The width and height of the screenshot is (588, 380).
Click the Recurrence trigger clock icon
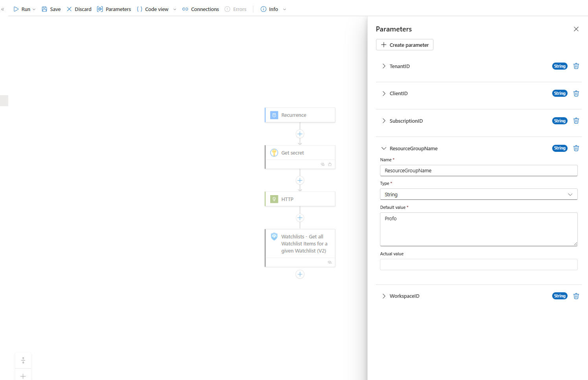point(274,115)
